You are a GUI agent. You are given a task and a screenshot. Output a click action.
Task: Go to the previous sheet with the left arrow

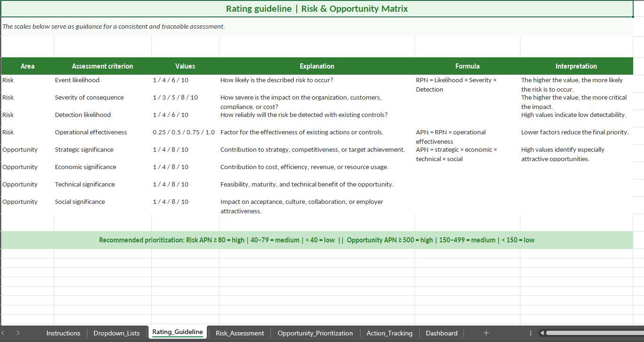click(4, 333)
